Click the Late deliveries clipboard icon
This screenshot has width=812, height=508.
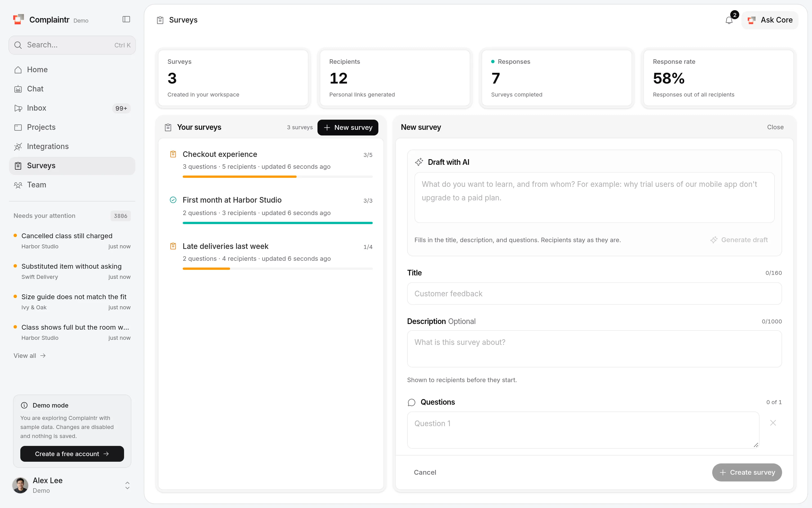coord(173,246)
